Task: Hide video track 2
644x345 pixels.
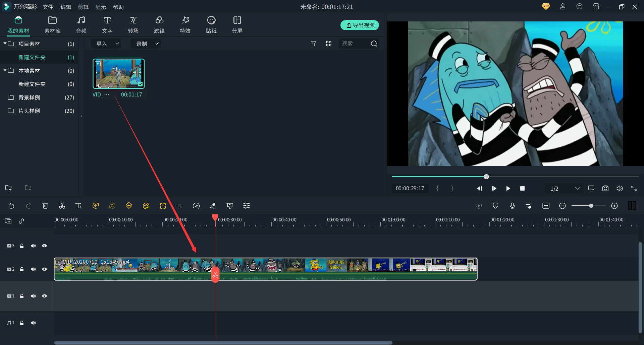Action: click(44, 269)
